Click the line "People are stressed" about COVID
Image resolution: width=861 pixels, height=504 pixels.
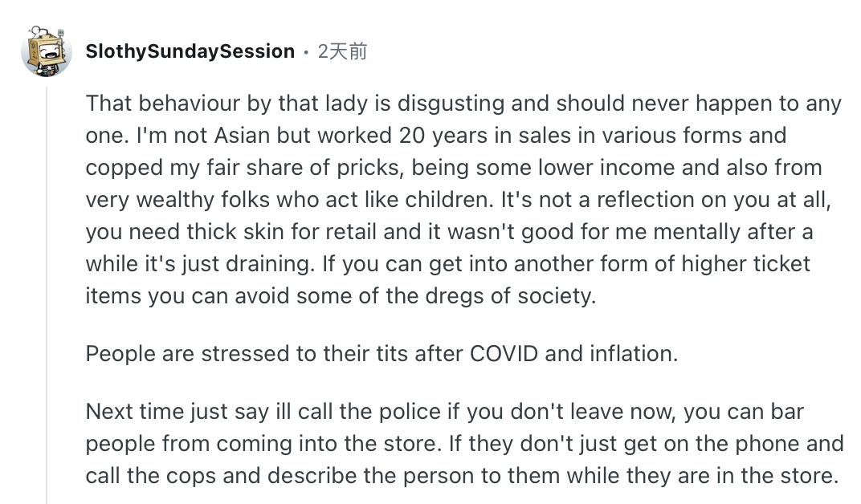click(x=382, y=353)
